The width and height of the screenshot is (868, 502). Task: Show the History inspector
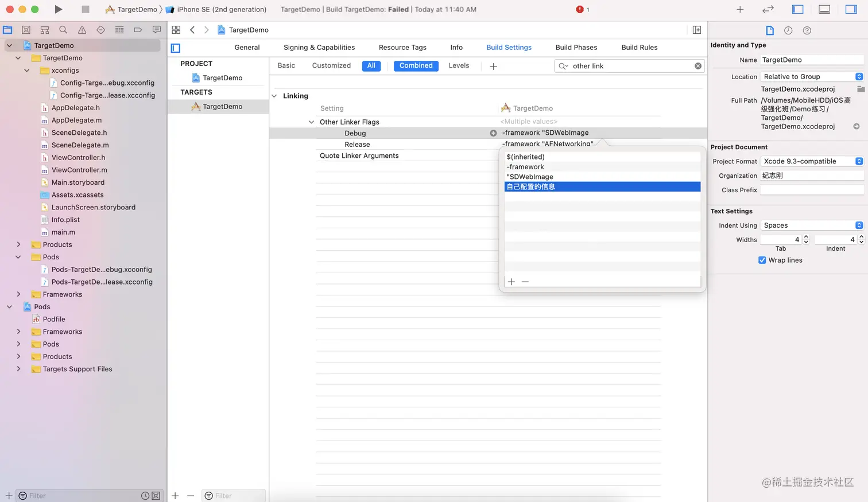point(788,30)
